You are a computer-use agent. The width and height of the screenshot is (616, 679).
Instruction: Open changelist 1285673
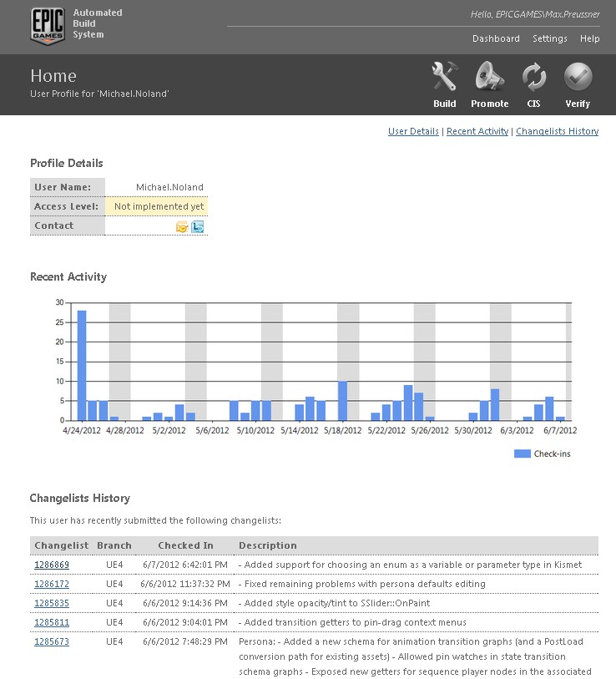click(52, 641)
